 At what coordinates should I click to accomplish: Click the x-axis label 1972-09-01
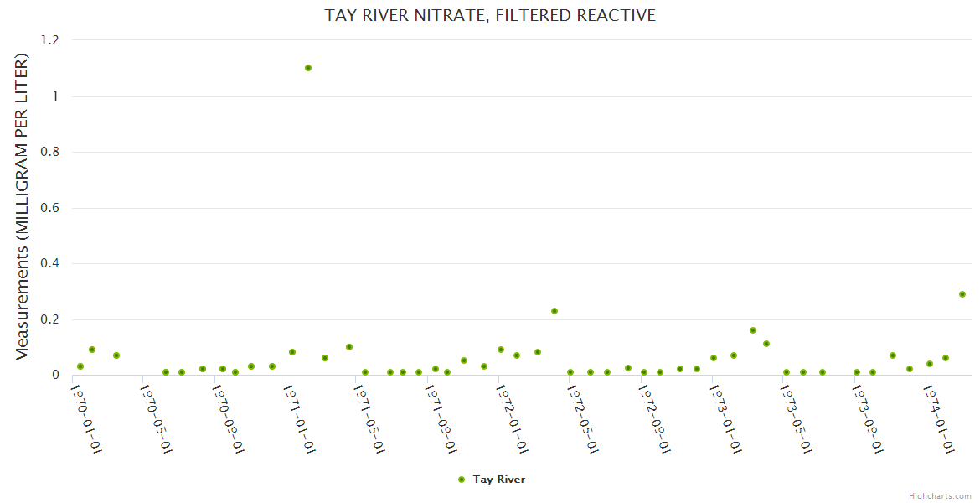click(x=655, y=419)
